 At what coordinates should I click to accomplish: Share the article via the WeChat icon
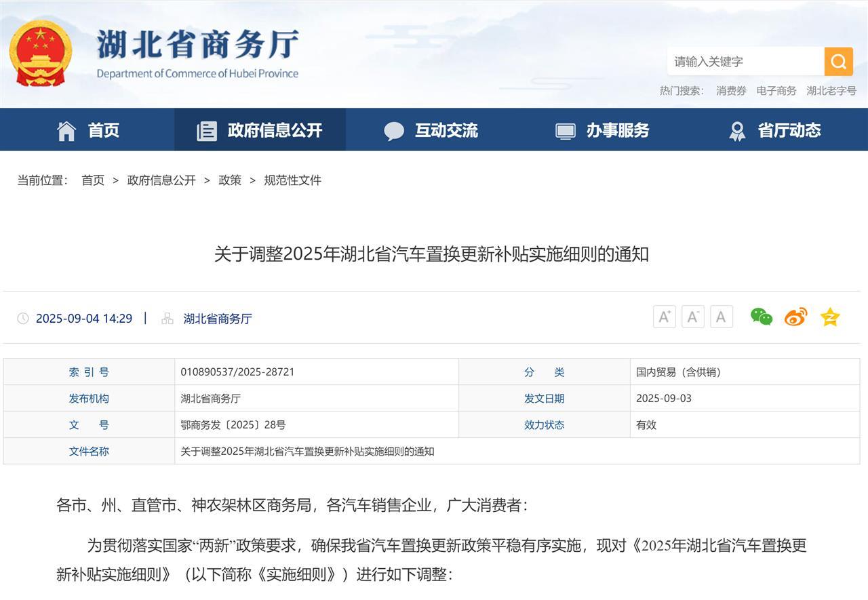click(x=761, y=316)
